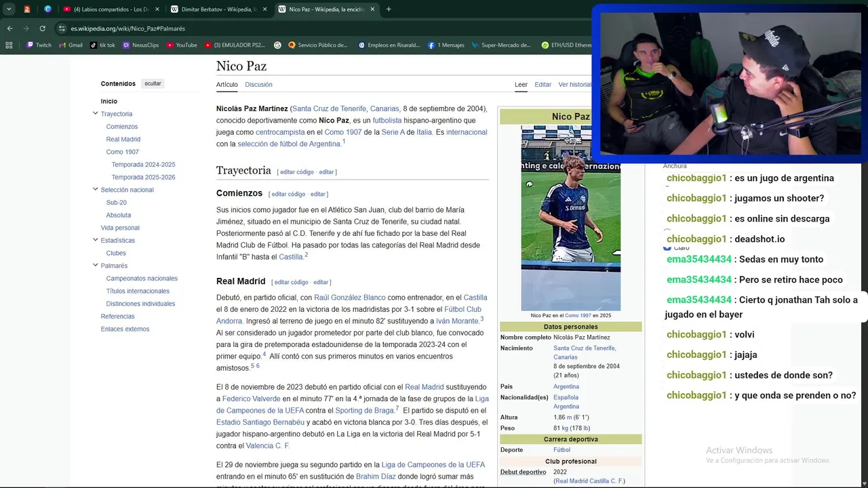Open a new browser tab
This screenshot has width=868, height=488.
click(x=389, y=9)
